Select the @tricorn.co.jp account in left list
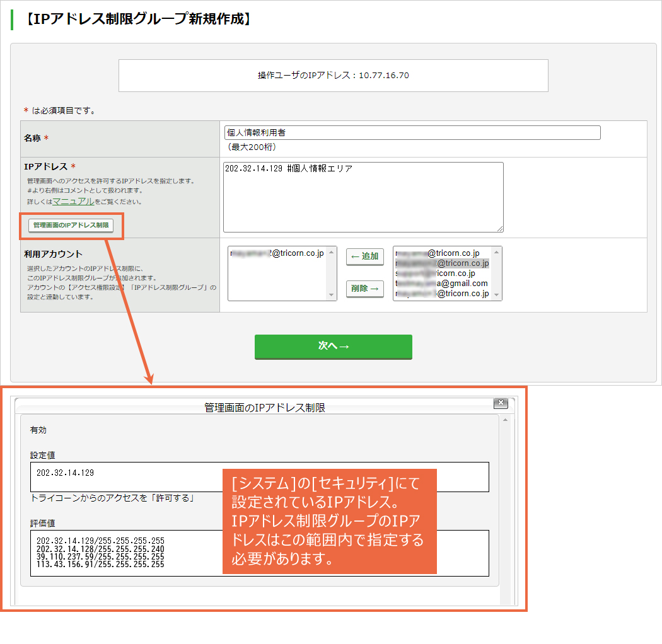Screen dimensions: 662x644 [x=277, y=253]
